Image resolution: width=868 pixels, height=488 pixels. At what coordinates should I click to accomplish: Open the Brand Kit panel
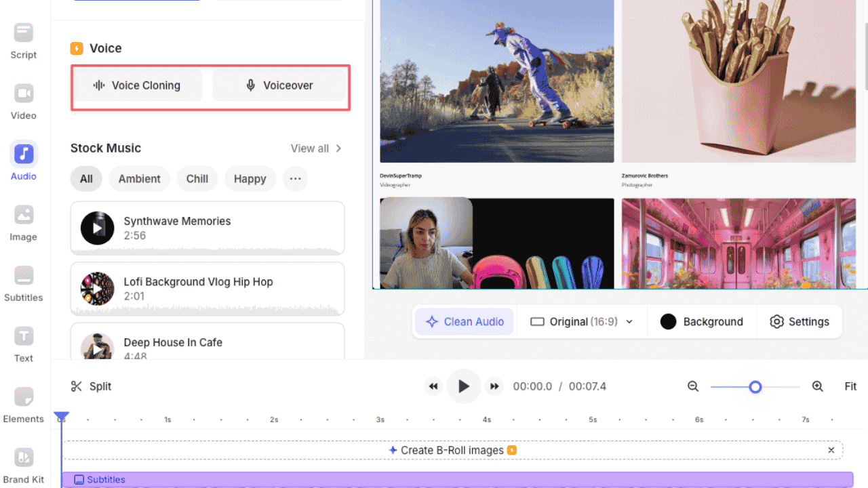point(23,464)
